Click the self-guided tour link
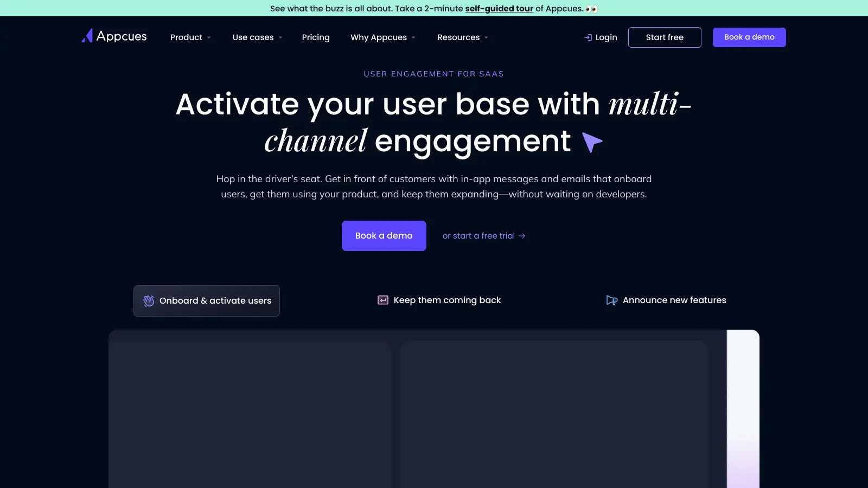868x488 pixels. 499,8
